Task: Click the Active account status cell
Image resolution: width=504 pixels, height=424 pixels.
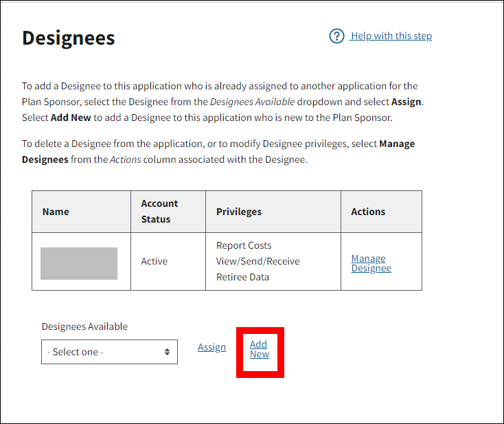Action: coord(154,261)
